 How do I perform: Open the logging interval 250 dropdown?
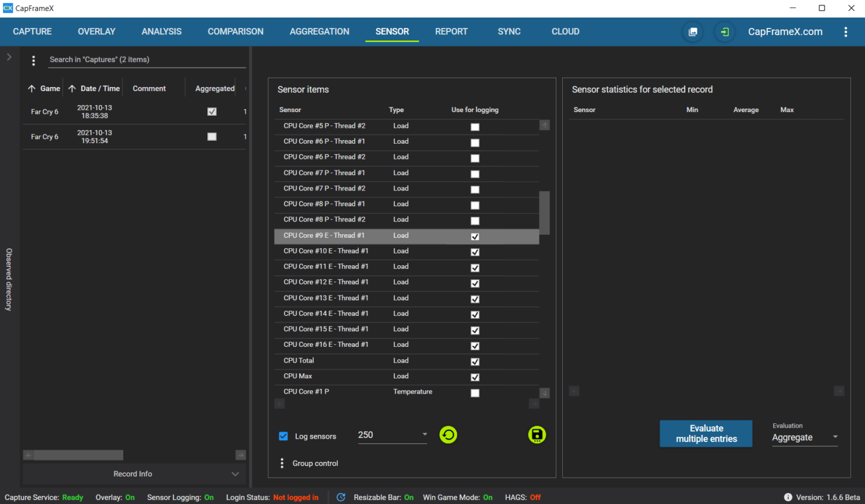425,435
